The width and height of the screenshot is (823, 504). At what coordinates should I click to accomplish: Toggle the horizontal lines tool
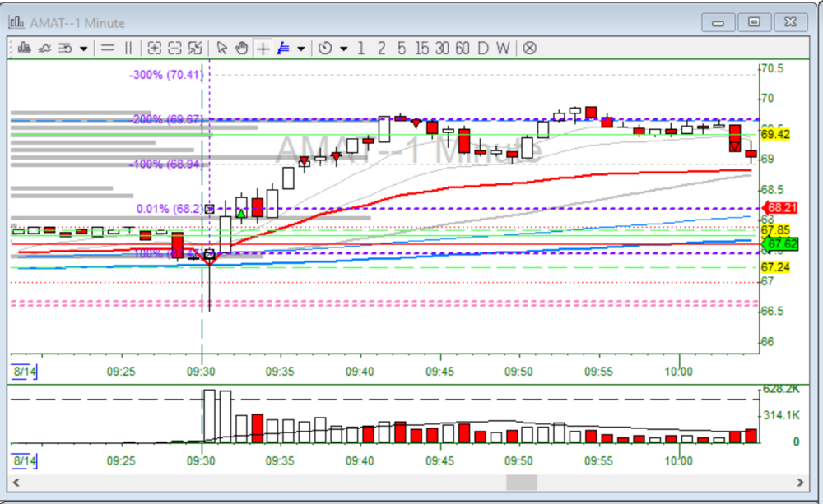click(x=107, y=49)
